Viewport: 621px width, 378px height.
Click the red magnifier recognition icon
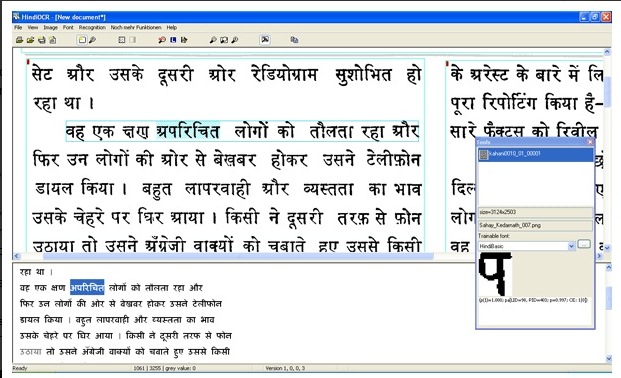point(162,40)
